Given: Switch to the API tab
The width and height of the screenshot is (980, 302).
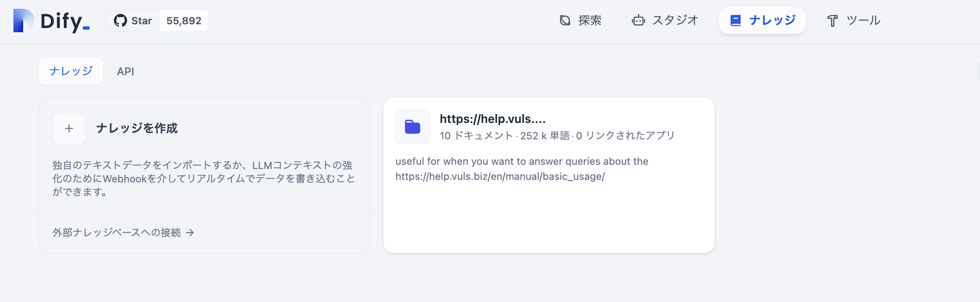Looking at the screenshot, I should pos(125,71).
